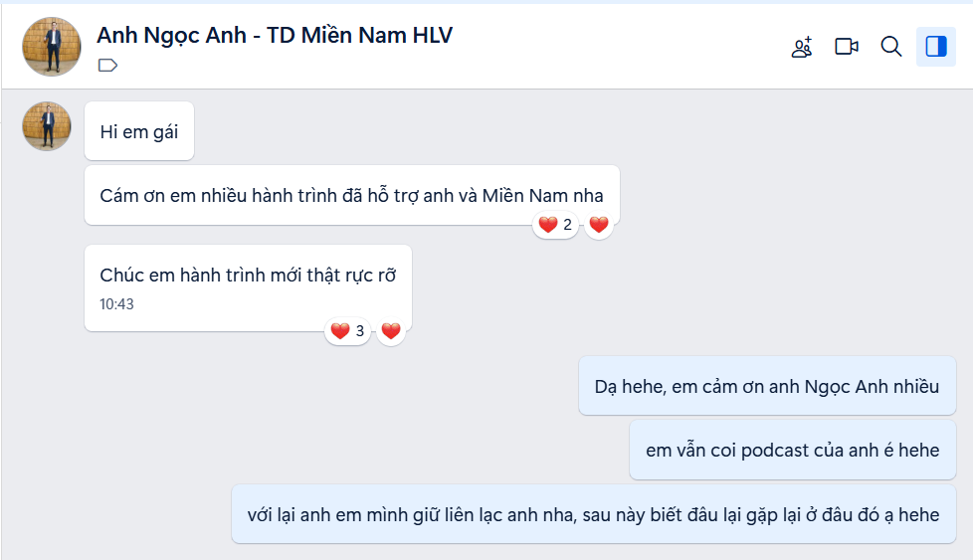React with heart on the "Cám ơn em nhiều" message
The width and height of the screenshot is (973, 560).
coord(599,225)
